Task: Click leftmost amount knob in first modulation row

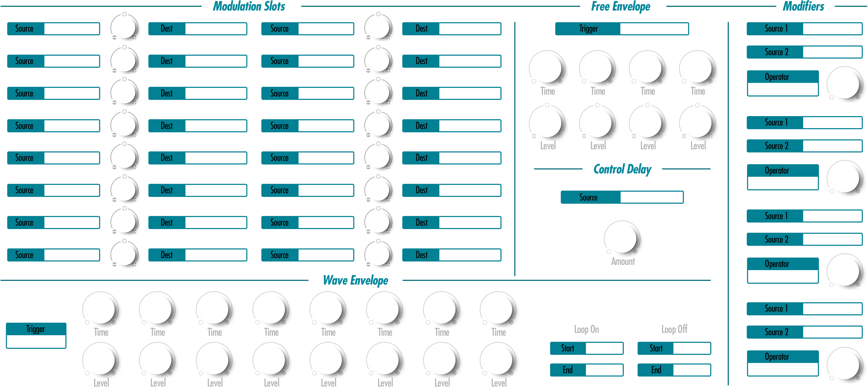Action: click(124, 27)
